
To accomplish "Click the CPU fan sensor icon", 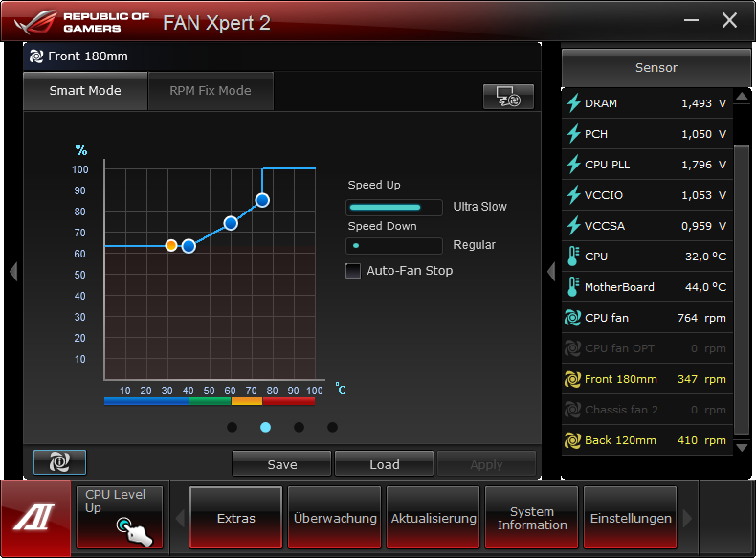I will (x=573, y=318).
